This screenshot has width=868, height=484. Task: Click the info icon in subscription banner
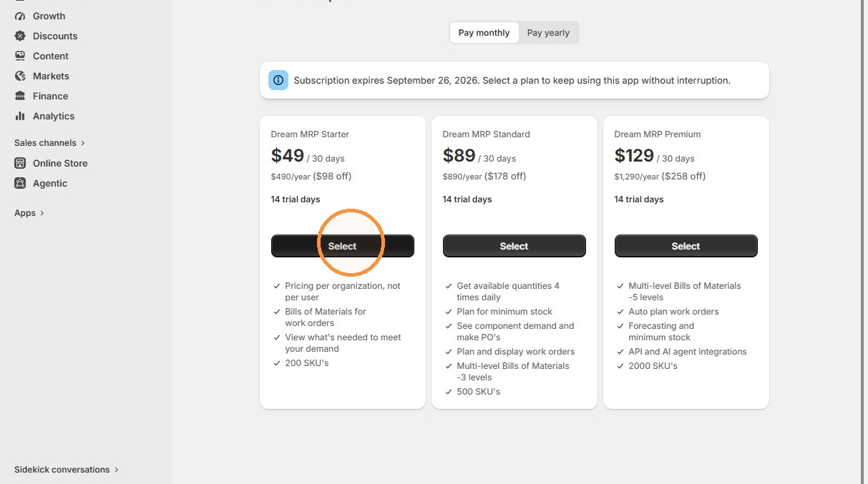[x=278, y=80]
